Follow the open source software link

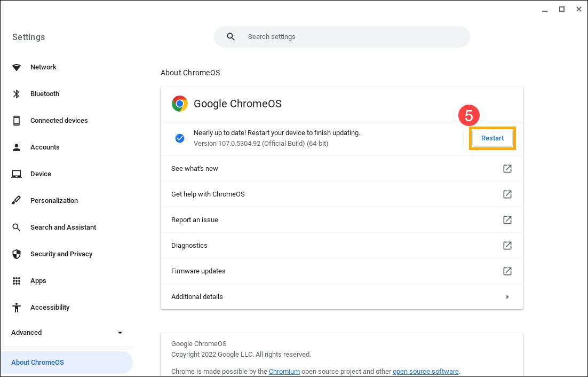pos(426,371)
